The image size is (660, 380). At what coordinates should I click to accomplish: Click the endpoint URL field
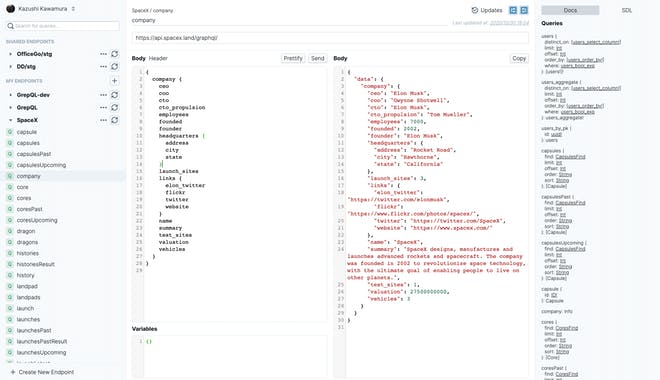coord(330,37)
